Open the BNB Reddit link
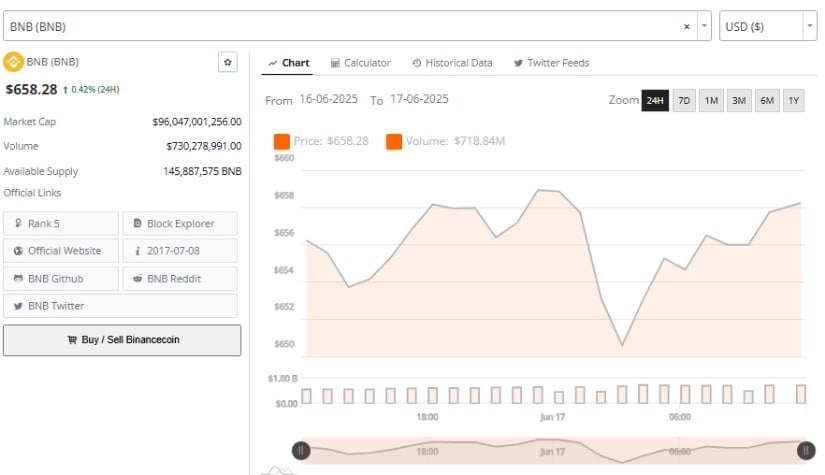This screenshot has width=825, height=475. tap(180, 279)
